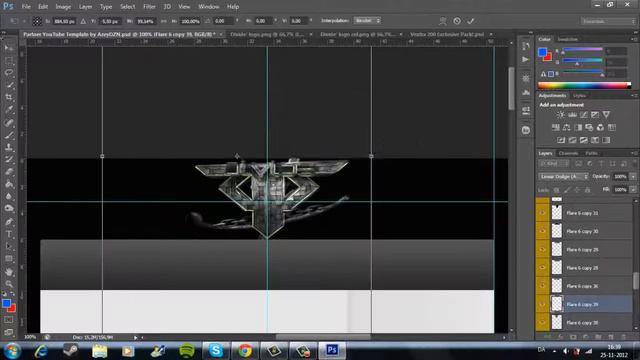
Task: Click the layer style fx button
Action: click(560, 337)
